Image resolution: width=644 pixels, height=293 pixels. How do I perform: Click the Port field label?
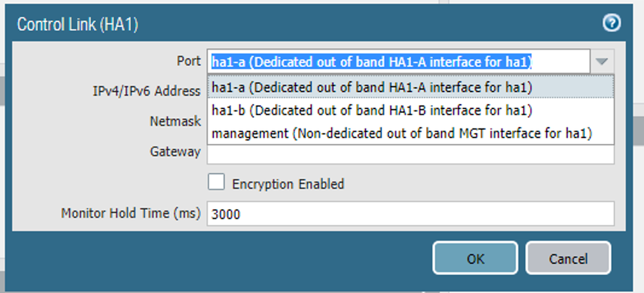point(188,61)
